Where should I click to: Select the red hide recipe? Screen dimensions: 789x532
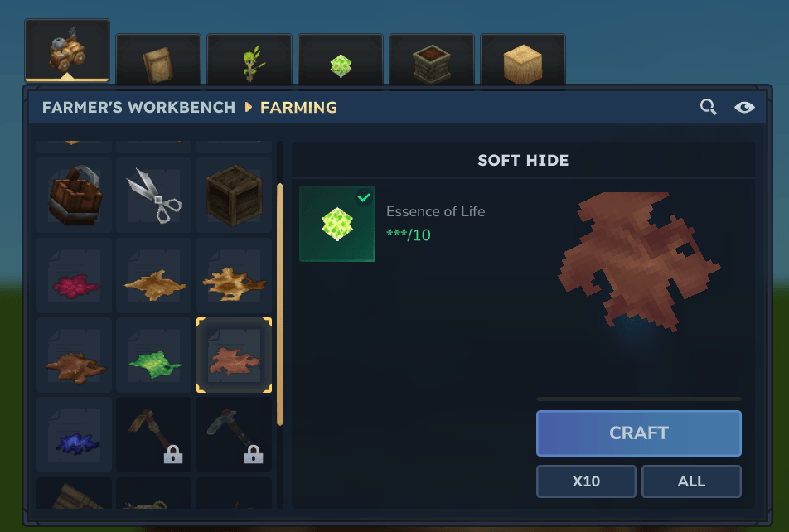tap(74, 275)
